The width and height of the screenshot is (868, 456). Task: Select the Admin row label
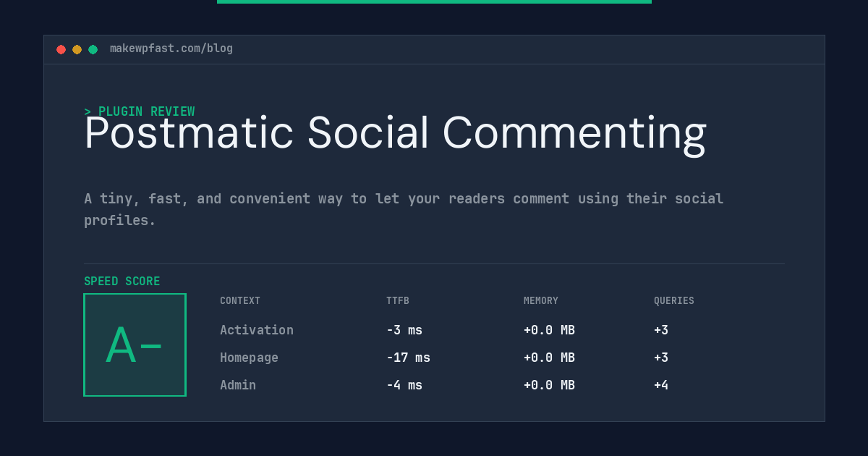click(x=238, y=385)
